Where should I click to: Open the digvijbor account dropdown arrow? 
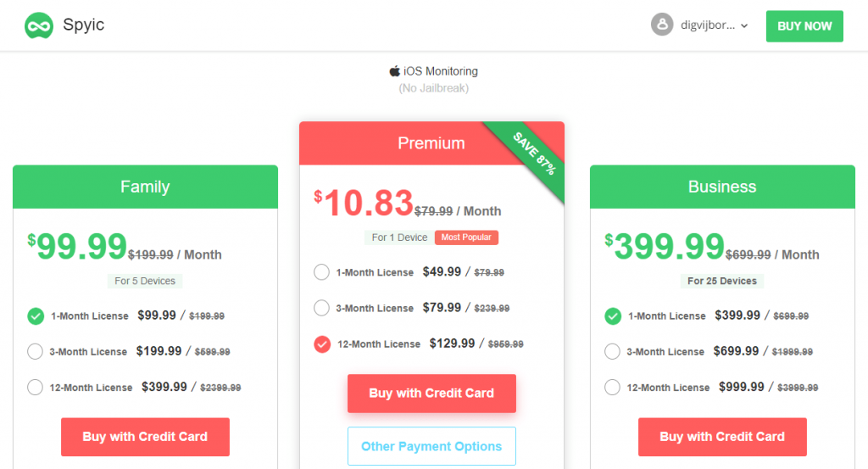(x=744, y=25)
